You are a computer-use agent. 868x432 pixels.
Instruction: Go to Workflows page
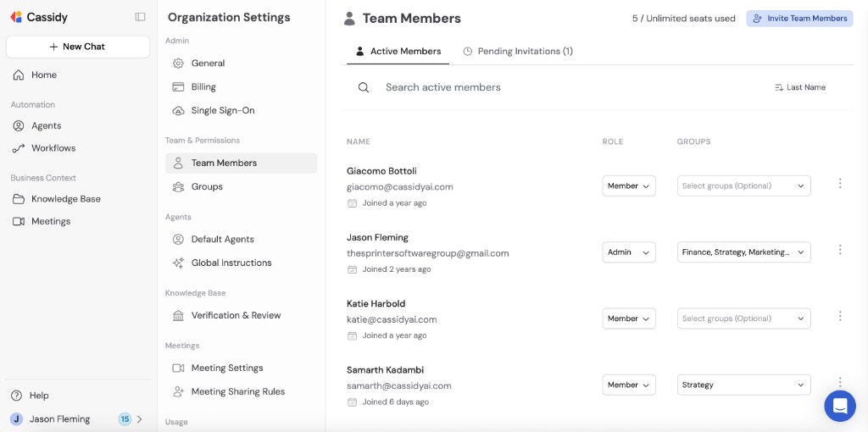tap(53, 148)
